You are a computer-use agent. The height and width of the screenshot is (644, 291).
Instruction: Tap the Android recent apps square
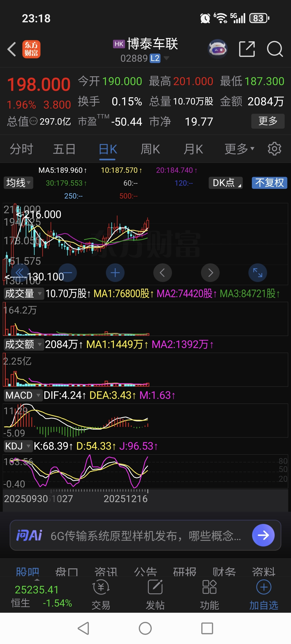coord(207,628)
